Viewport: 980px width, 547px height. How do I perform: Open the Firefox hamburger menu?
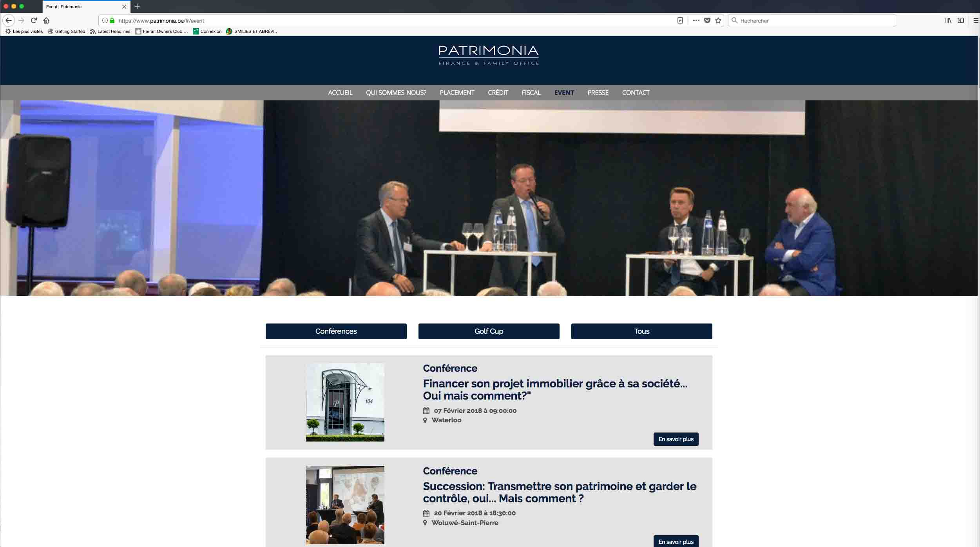pyautogui.click(x=976, y=20)
